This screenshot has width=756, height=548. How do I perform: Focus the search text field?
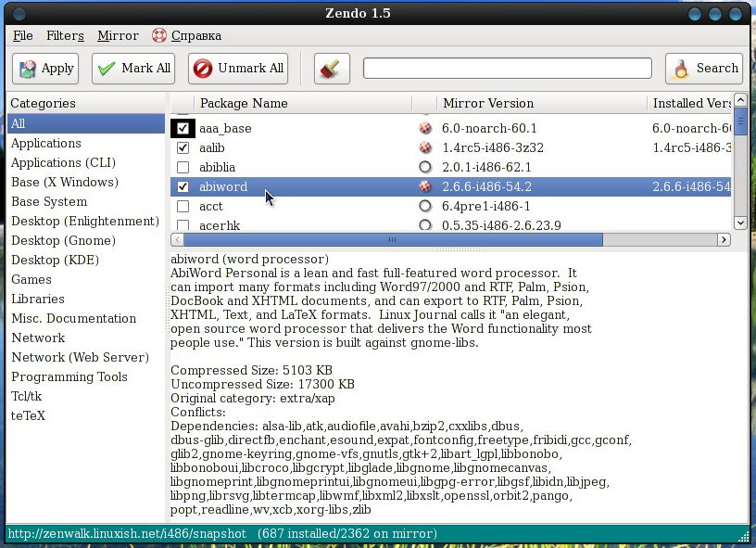[x=507, y=68]
